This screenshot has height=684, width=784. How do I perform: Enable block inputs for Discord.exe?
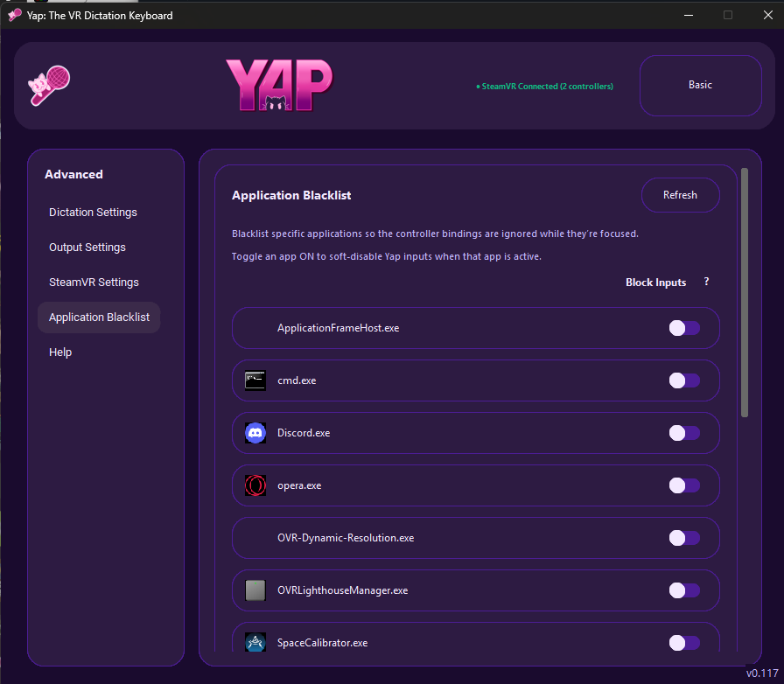tap(684, 433)
